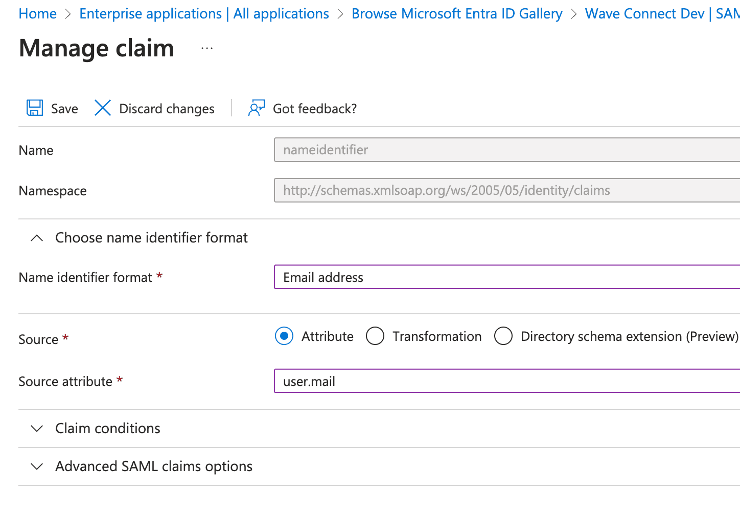Click the Name field containing nameidentifier
The width and height of the screenshot is (740, 526).
507,150
